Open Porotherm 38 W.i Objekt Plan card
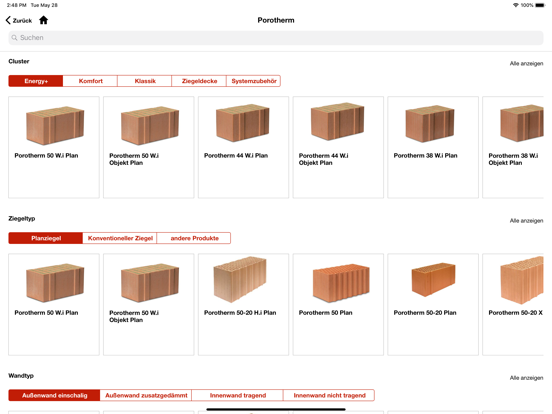This screenshot has height=414, width=552. [513, 147]
